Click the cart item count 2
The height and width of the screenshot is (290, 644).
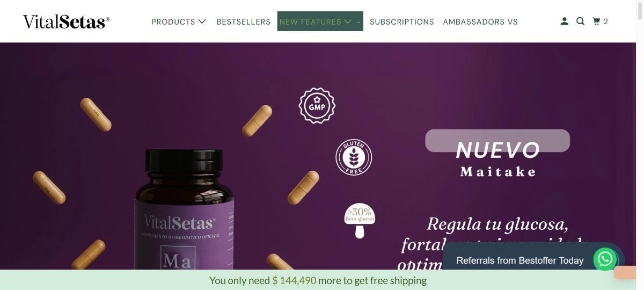point(606,21)
